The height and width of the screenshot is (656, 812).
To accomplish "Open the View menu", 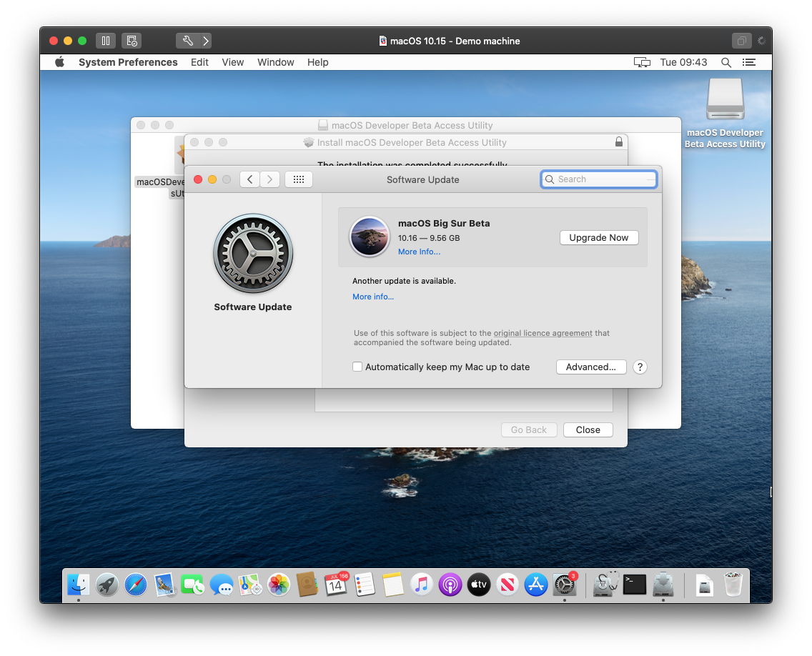I will [232, 62].
